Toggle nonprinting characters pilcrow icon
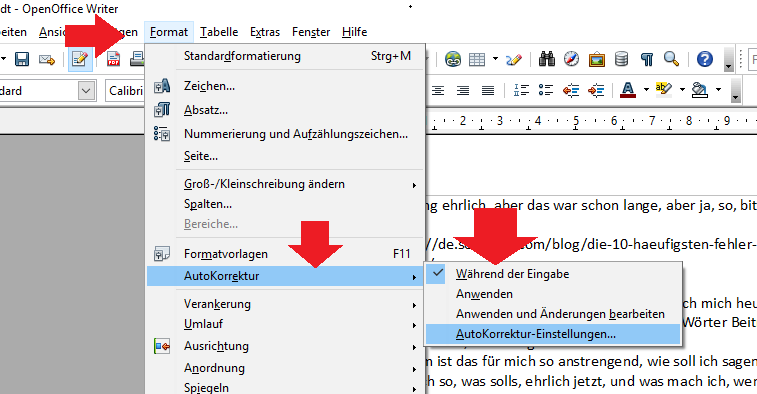The image size is (757, 394). click(x=647, y=59)
